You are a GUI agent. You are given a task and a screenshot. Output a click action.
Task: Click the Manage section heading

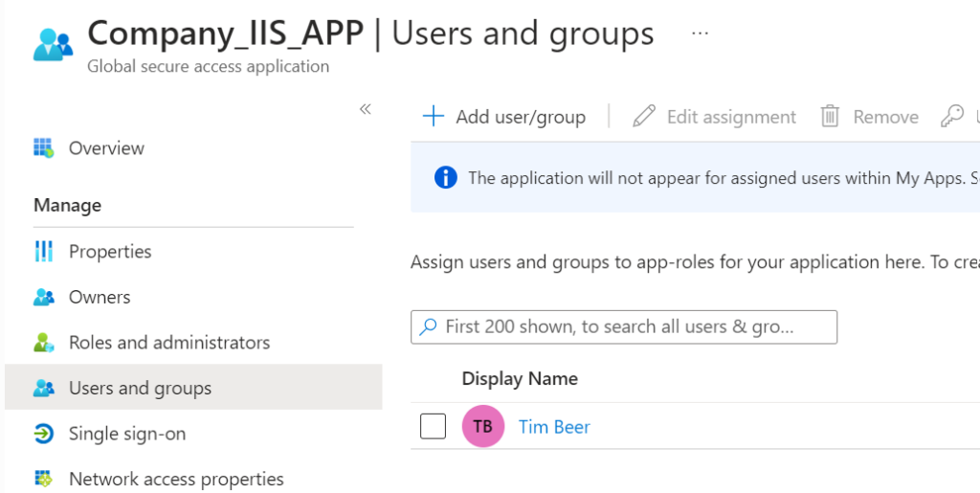click(x=68, y=205)
